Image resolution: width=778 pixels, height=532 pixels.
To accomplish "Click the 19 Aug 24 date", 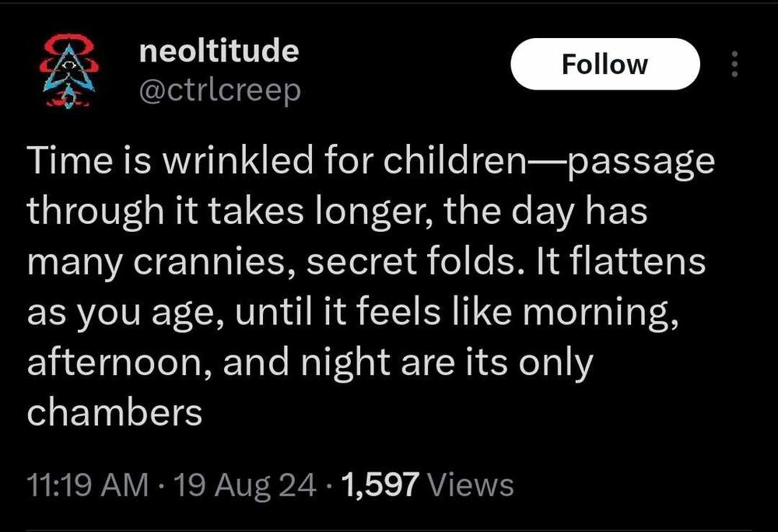I will click(x=244, y=485).
